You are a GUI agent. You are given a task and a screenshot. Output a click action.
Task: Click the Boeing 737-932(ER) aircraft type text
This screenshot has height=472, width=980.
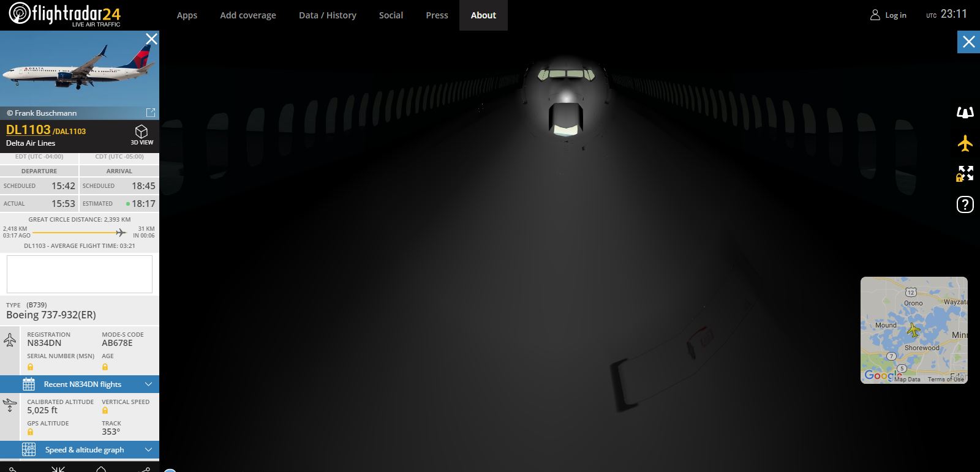51,315
